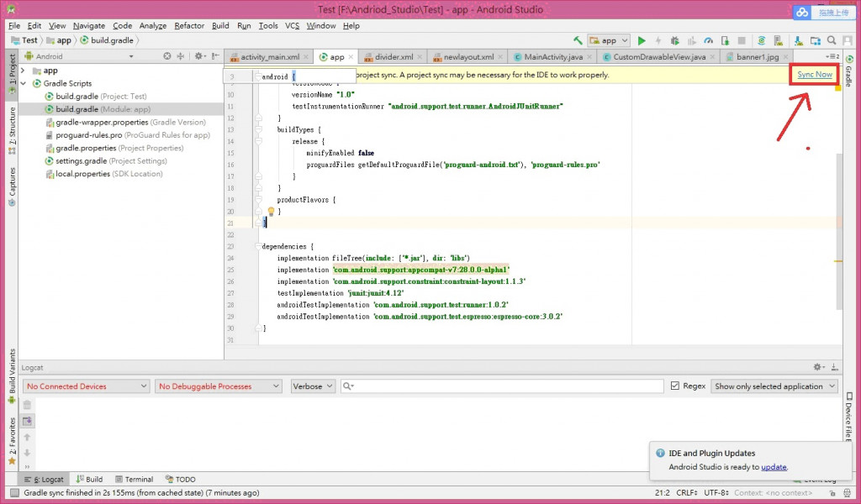This screenshot has height=504, width=861.
Task: Click the Logcat search input field
Action: (x=504, y=386)
